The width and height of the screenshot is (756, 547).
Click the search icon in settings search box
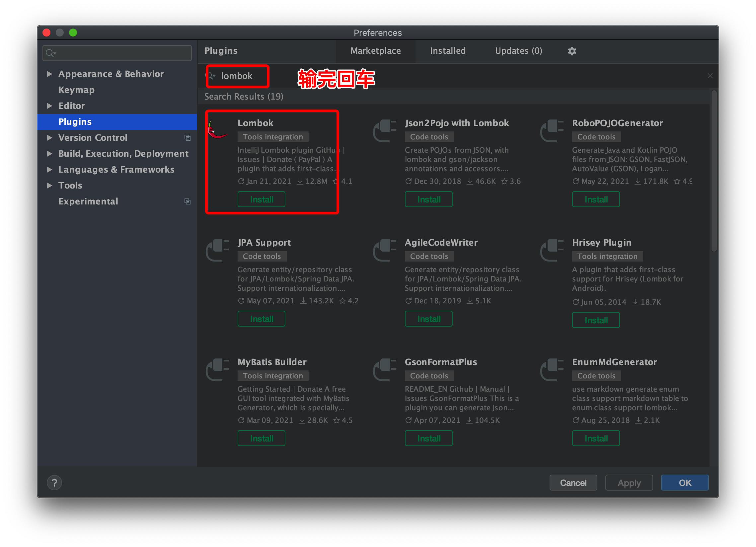(x=50, y=53)
